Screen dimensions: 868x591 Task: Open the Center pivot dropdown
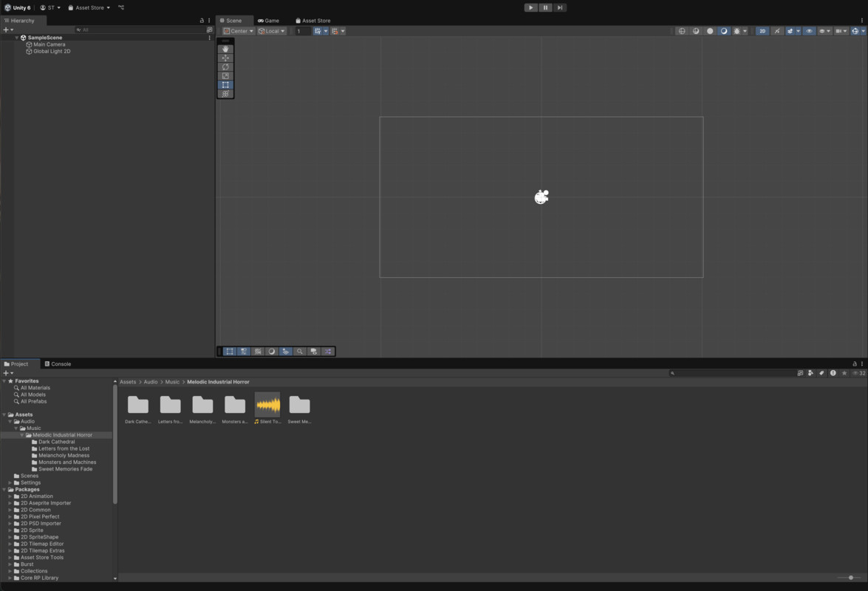(239, 31)
